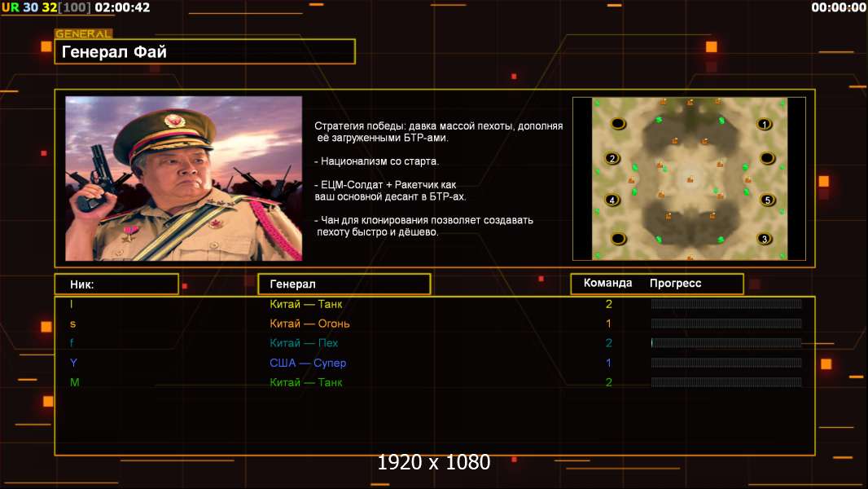
Task: Click the orange GENERAL label
Action: click(x=83, y=33)
